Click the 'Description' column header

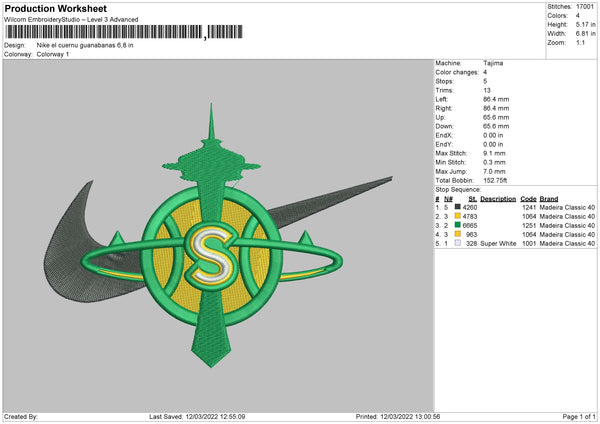498,199
